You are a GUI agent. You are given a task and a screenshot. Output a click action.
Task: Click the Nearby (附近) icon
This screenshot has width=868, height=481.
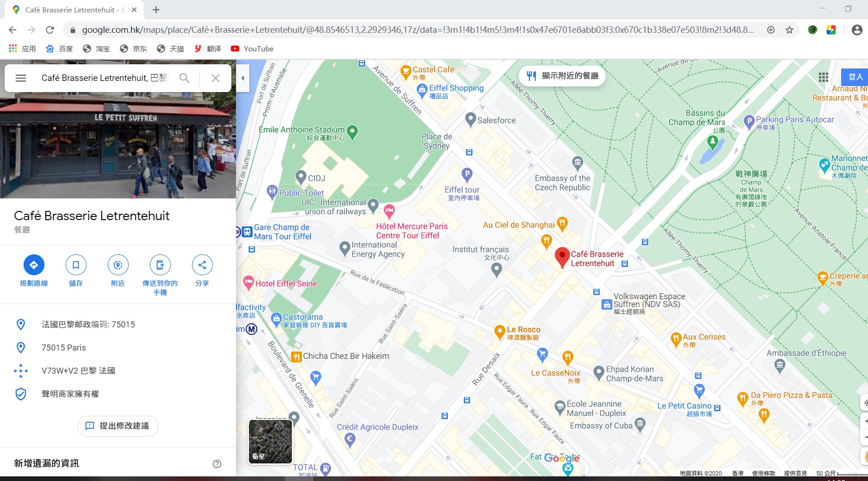point(118,265)
